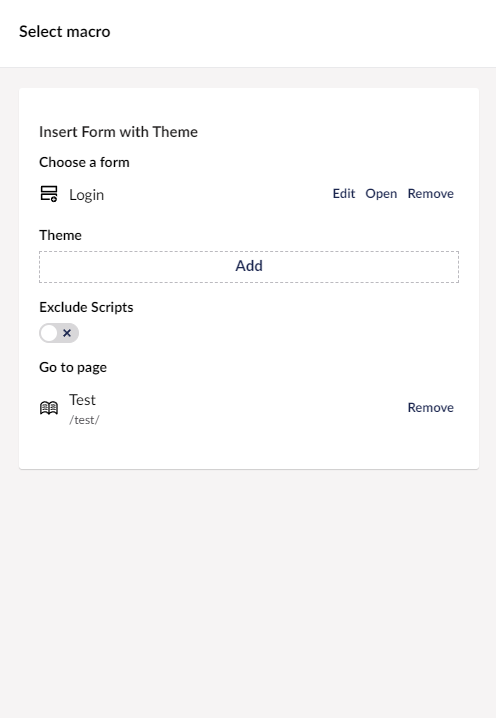Click the Select macro heading
The height and width of the screenshot is (718, 496).
click(x=65, y=32)
